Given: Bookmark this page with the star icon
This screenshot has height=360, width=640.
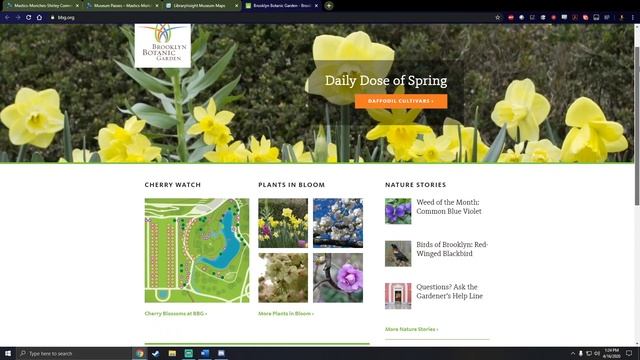Looking at the screenshot, I should (498, 18).
